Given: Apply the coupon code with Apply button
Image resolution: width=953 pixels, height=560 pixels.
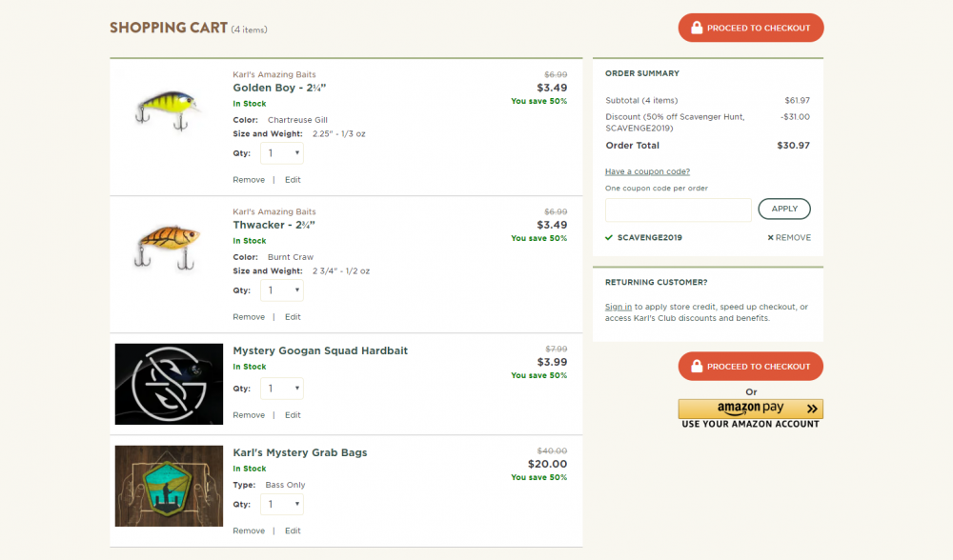Looking at the screenshot, I should (784, 209).
